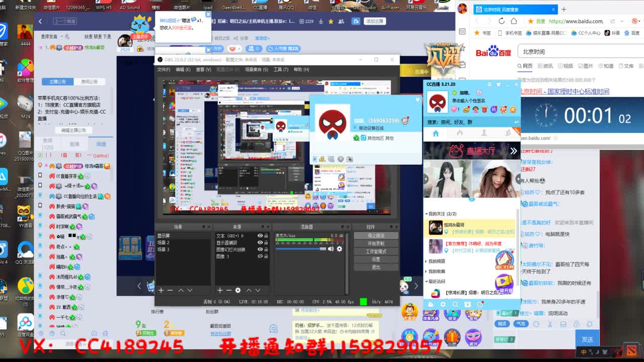
Task: Toggle visibility of 图像幻灯片放映 source
Action: click(260, 249)
